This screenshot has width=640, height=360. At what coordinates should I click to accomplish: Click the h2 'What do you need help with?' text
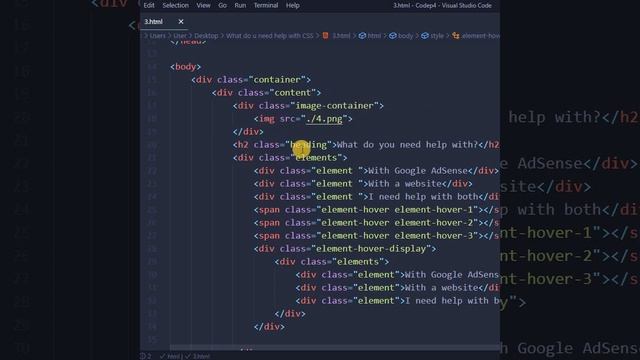click(x=407, y=144)
